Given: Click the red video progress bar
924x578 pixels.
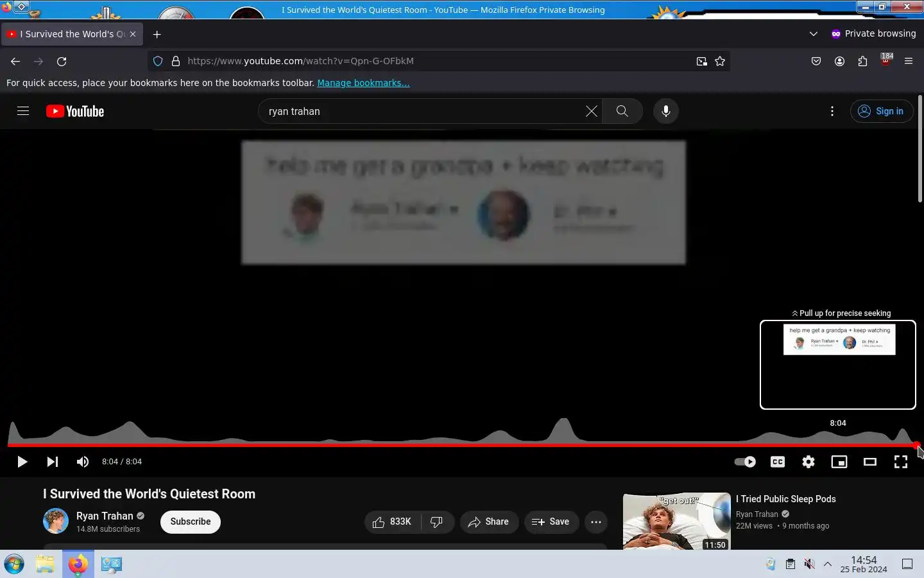Looking at the screenshot, I should pos(463,444).
